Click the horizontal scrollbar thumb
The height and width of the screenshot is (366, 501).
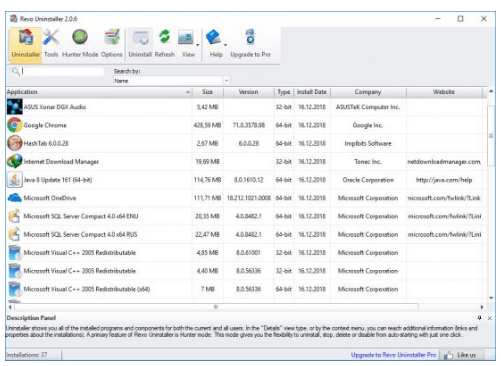click(216, 307)
